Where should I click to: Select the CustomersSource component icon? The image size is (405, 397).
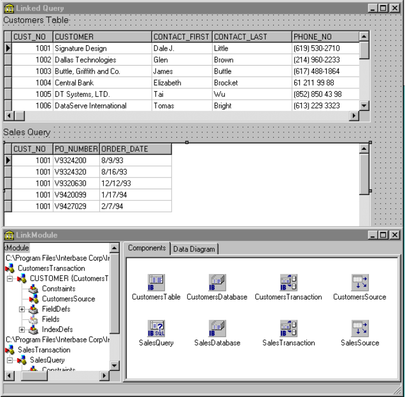click(x=360, y=282)
